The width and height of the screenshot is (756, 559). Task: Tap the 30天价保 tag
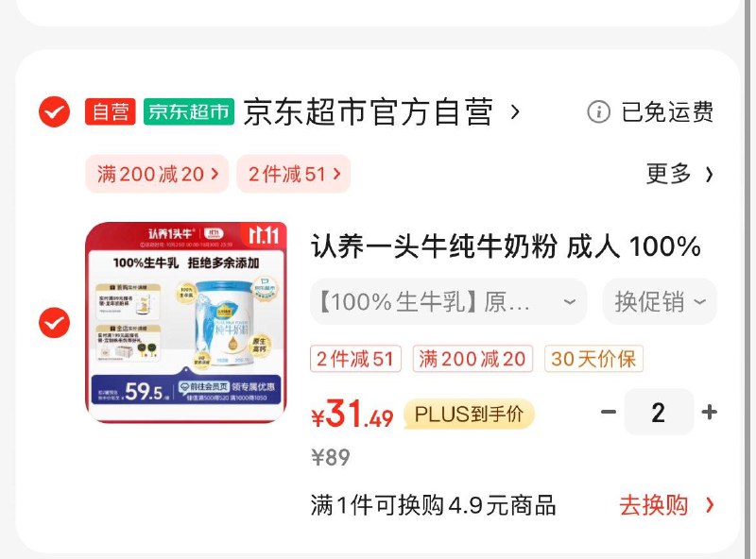tap(593, 359)
